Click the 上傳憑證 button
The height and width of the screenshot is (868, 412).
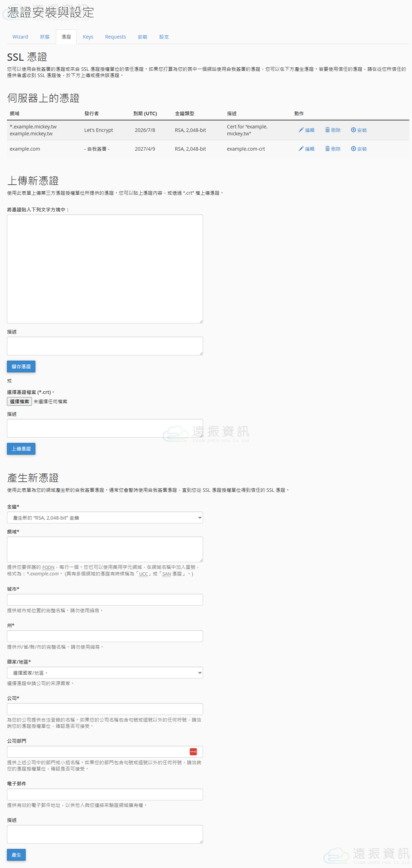pos(21,449)
